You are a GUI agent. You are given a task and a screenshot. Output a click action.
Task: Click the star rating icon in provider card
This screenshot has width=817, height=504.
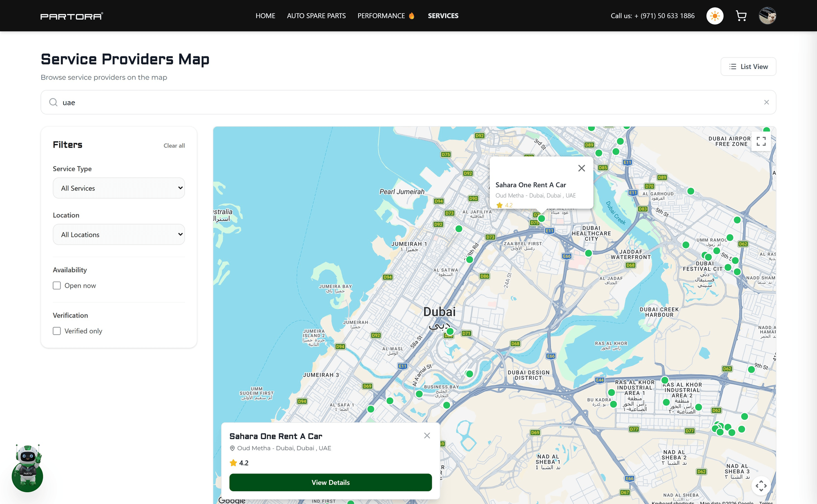tap(233, 463)
